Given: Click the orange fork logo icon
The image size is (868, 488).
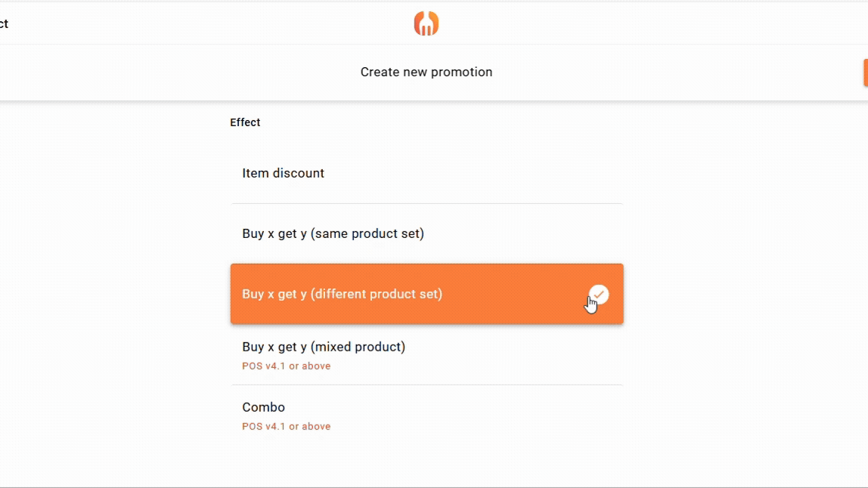Looking at the screenshot, I should click(426, 23).
